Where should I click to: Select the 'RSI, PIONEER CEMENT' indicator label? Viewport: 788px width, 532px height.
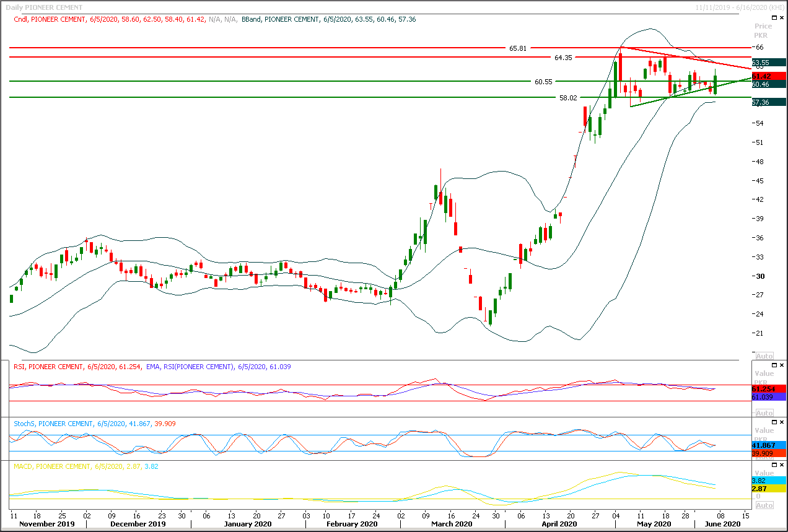pyautogui.click(x=48, y=367)
